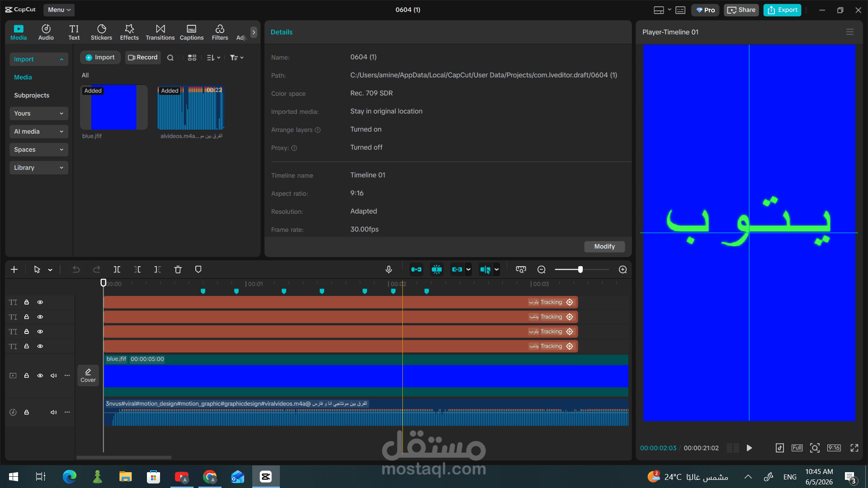The width and height of the screenshot is (868, 488).
Task: Hide the first text track with eye icon
Action: (40, 302)
